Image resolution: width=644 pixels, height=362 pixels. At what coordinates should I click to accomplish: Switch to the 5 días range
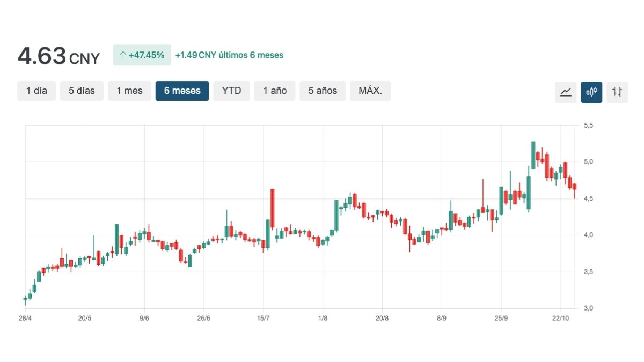(x=82, y=91)
